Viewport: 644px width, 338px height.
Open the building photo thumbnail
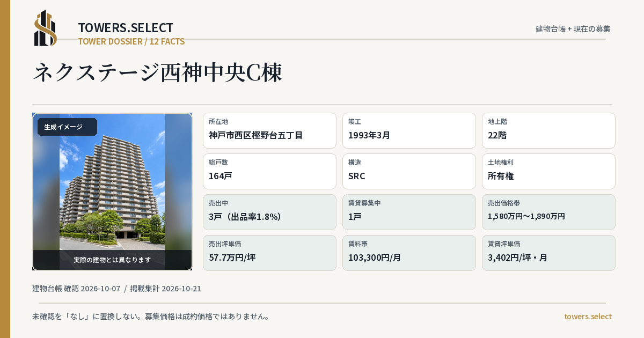[112, 192]
